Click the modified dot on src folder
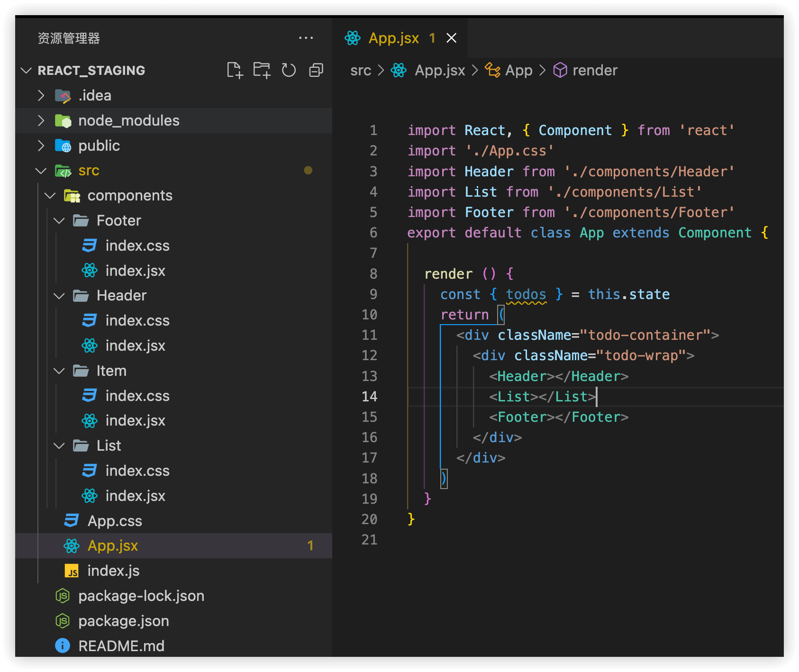Image resolution: width=799 pixels, height=672 pixels. click(308, 170)
